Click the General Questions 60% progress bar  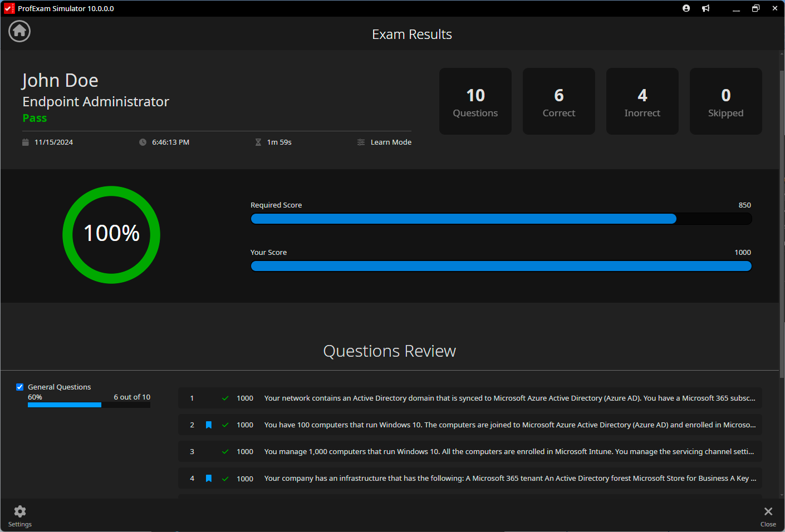pyautogui.click(x=89, y=405)
